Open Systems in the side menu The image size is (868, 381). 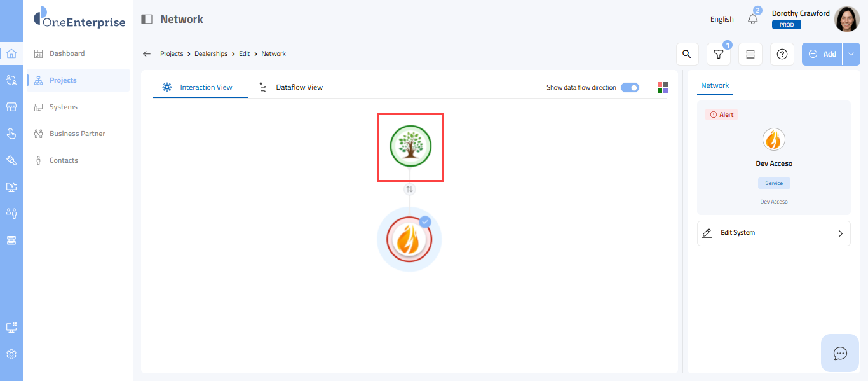click(64, 107)
